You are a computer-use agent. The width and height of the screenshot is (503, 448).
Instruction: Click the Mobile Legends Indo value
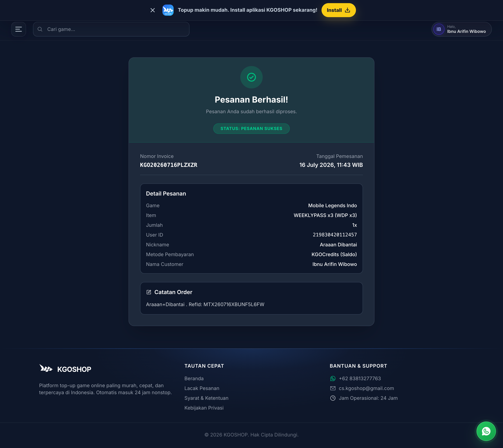click(333, 205)
